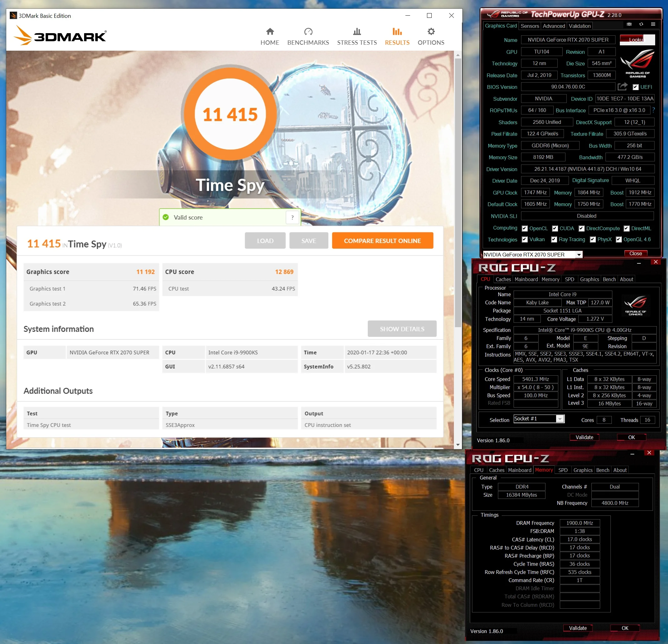This screenshot has height=644, width=668.
Task: Click ROG logo in GPU-Z panel
Action: 637,63
